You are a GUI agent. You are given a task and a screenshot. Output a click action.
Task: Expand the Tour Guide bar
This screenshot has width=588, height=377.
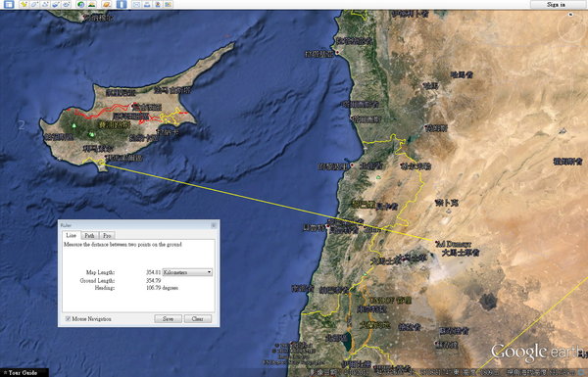point(24,373)
